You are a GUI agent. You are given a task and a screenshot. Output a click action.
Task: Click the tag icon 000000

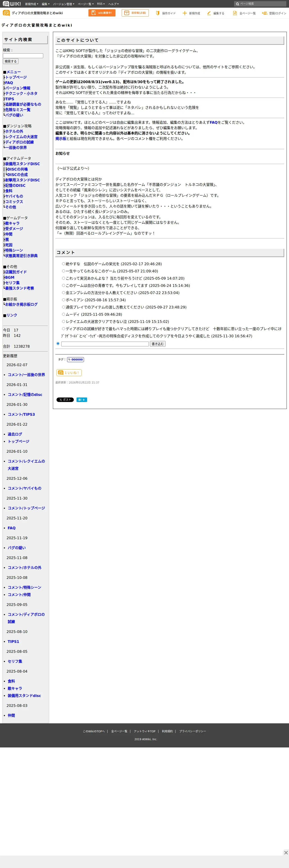(x=75, y=360)
